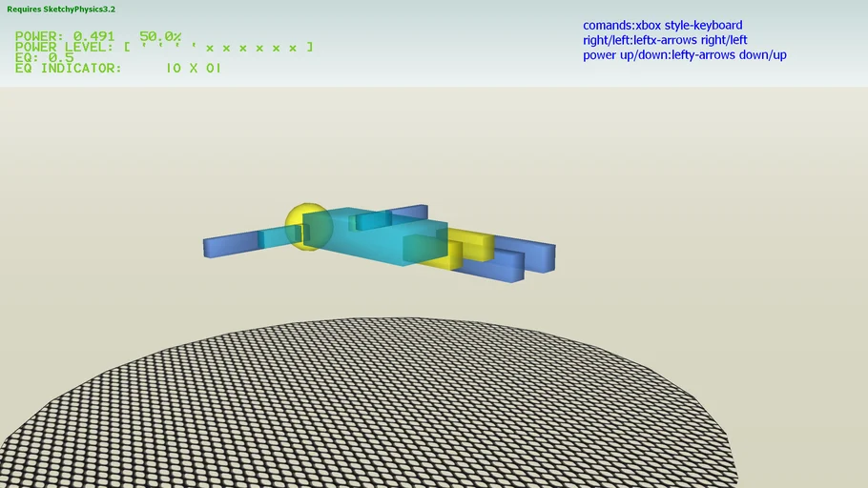Image resolution: width=868 pixels, height=488 pixels.
Task: Click the 'EQ: 0.5' value text
Action: [x=44, y=57]
